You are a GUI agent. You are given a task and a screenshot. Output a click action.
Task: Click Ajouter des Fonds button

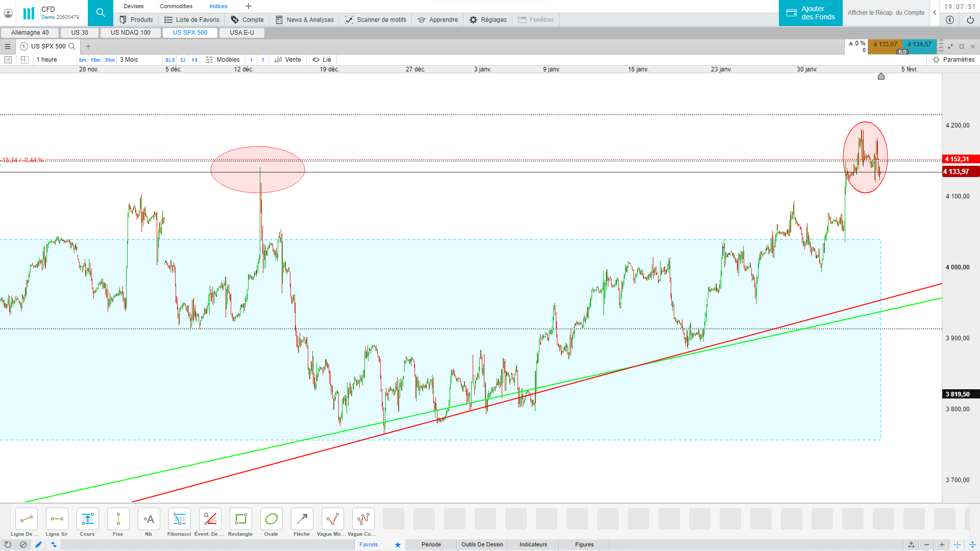click(x=811, y=13)
